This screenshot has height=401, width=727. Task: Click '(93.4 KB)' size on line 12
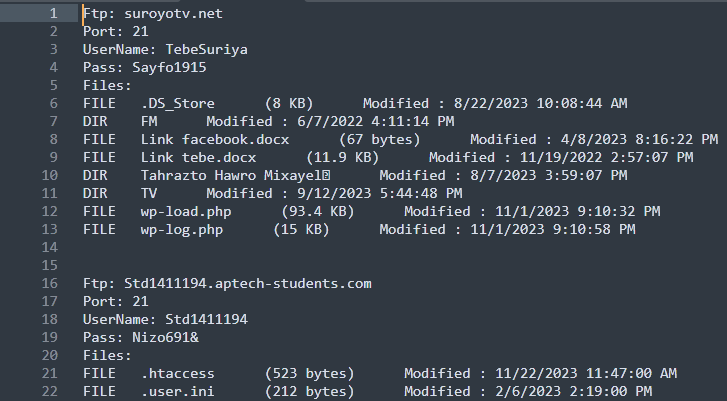(x=318, y=211)
